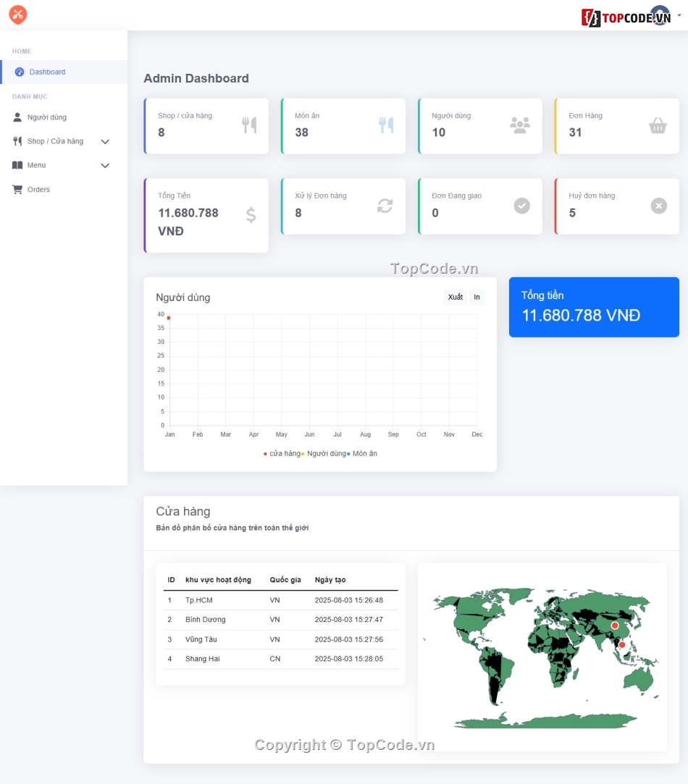The image size is (688, 784).
Task: Click the sidebar shopping cart icon
Action: pos(17,190)
